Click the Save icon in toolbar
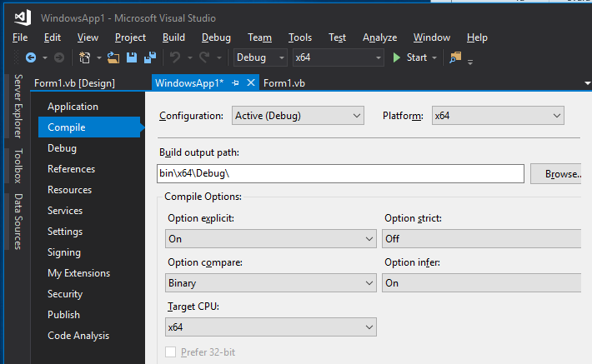592x364 pixels. coord(132,57)
